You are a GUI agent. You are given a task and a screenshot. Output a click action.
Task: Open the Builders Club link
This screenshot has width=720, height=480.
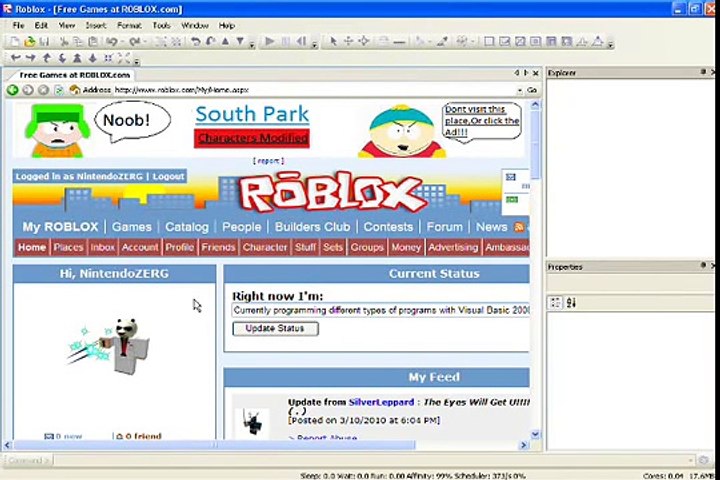coord(312,227)
